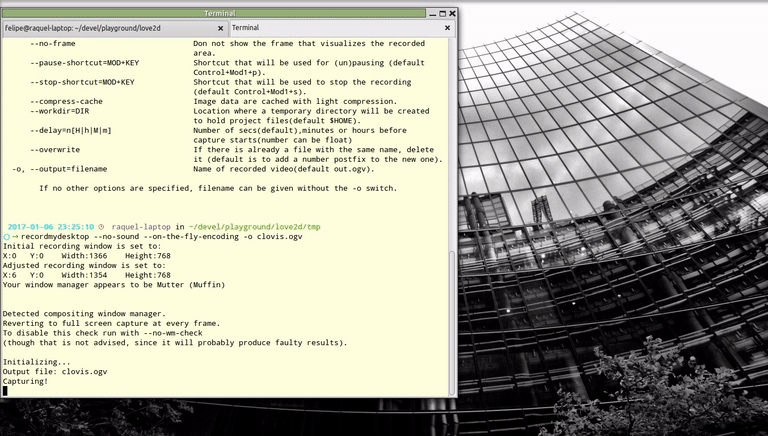Click 'Reverting to full screen capture' line
This screenshot has width=768, height=436.
click(x=111, y=323)
